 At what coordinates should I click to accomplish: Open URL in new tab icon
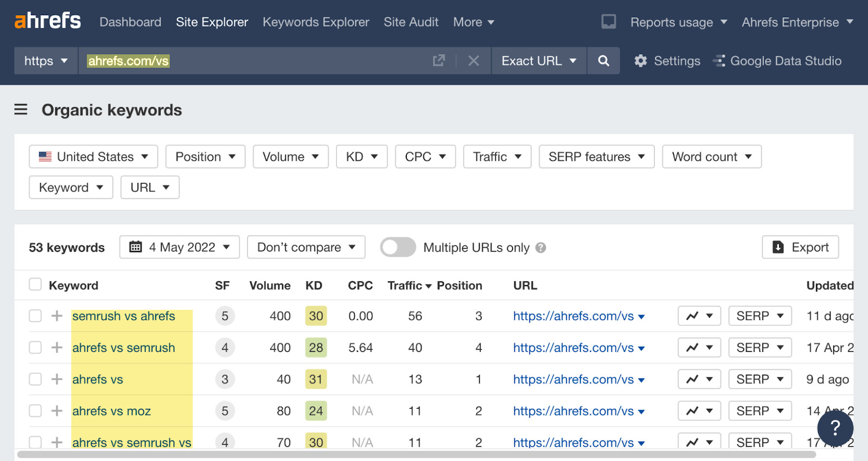tap(439, 61)
